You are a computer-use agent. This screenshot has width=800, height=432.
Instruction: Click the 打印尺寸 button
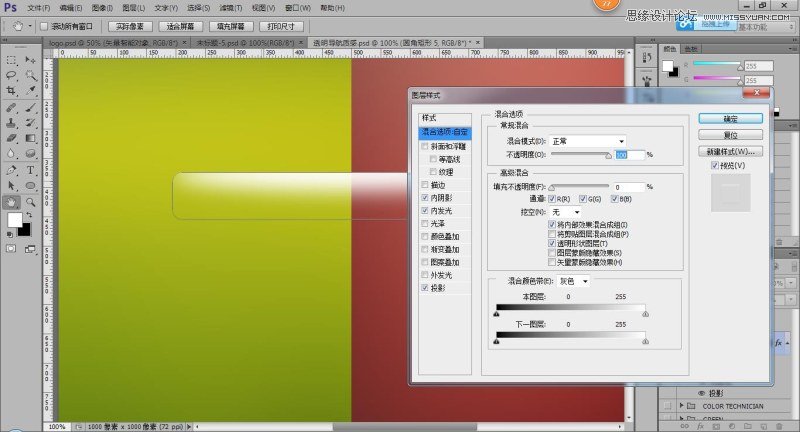[281, 26]
